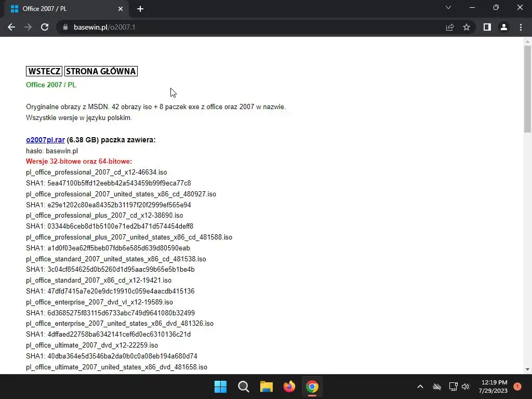
Task: Share this page using the share icon
Action: [x=450, y=27]
